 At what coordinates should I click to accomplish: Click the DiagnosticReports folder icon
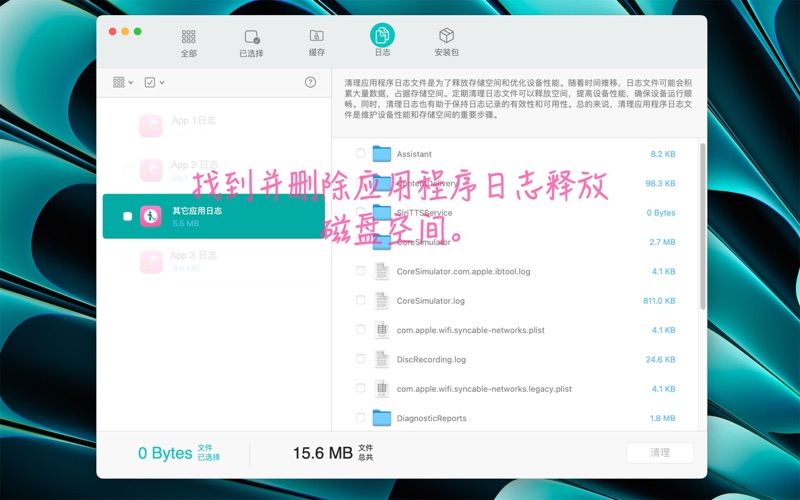point(381,418)
